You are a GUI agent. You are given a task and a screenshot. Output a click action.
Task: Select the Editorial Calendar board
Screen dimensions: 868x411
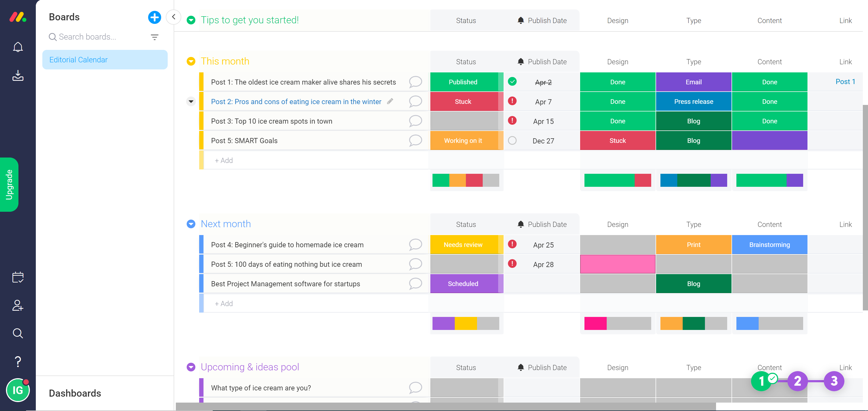78,60
